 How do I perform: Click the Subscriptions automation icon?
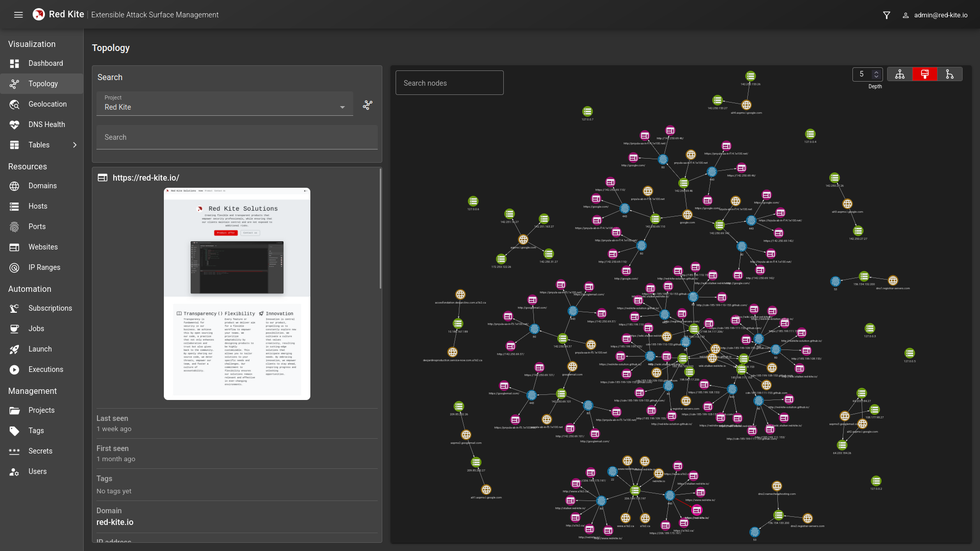point(14,308)
